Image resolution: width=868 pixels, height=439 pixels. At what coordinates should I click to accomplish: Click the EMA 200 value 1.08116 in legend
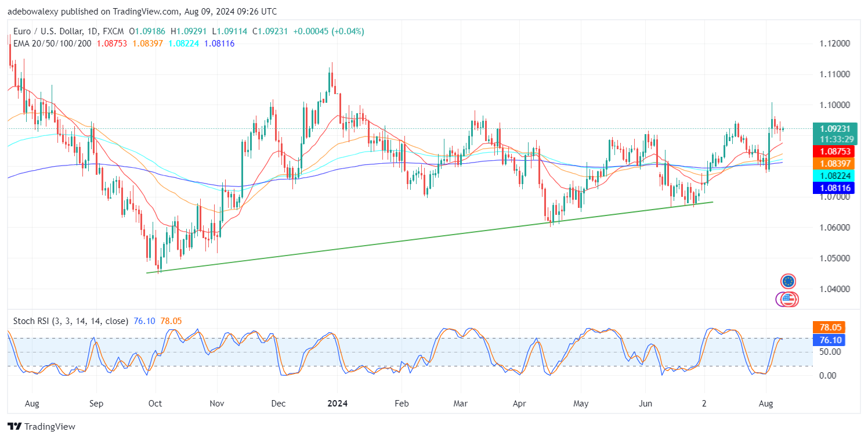pyautogui.click(x=218, y=43)
